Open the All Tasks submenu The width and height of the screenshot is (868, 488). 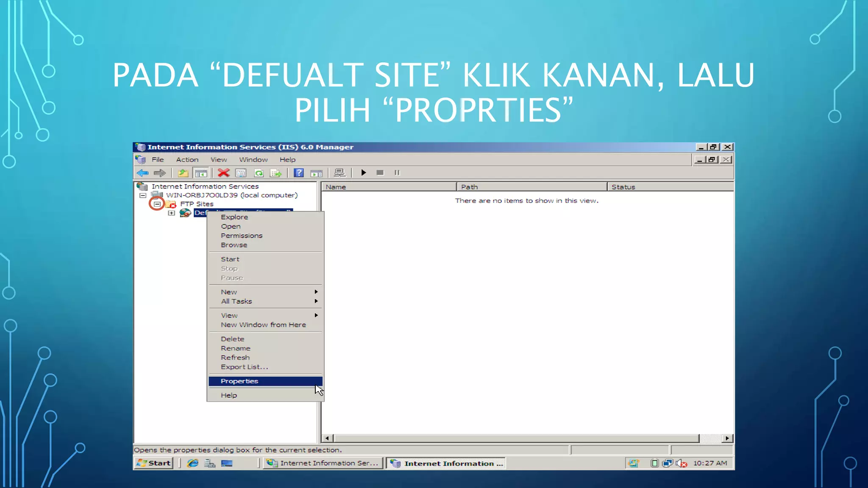[x=265, y=301]
